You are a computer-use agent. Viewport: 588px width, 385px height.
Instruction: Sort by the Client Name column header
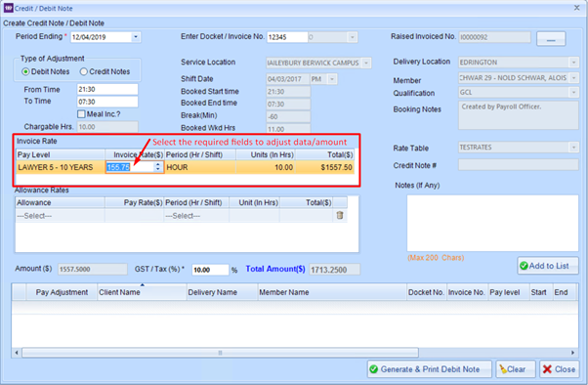(142, 292)
